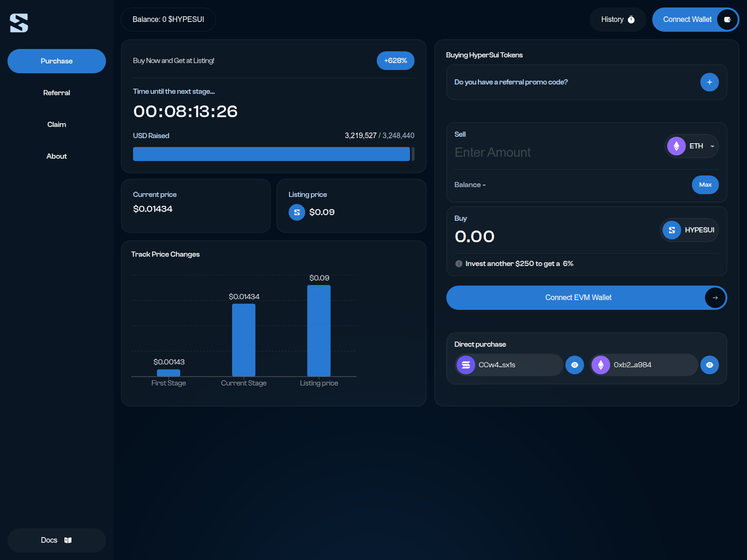Image resolution: width=747 pixels, height=560 pixels.
Task: Expand the referral promo code plus button
Action: tap(709, 82)
